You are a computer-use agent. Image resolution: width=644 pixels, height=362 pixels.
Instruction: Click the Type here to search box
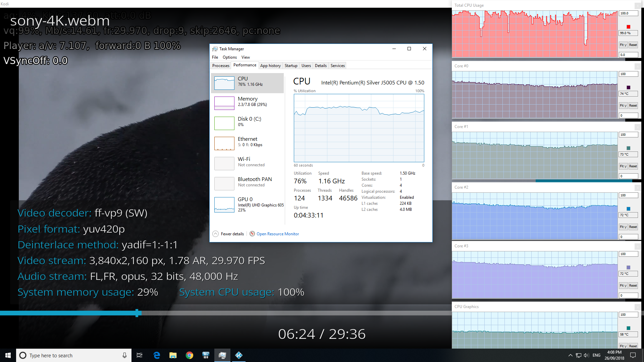[x=73, y=355]
